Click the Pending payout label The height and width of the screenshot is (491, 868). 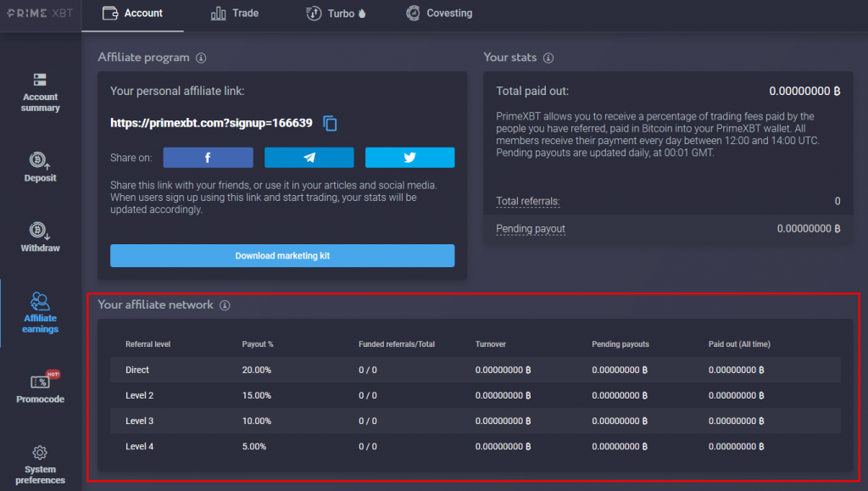click(x=531, y=229)
